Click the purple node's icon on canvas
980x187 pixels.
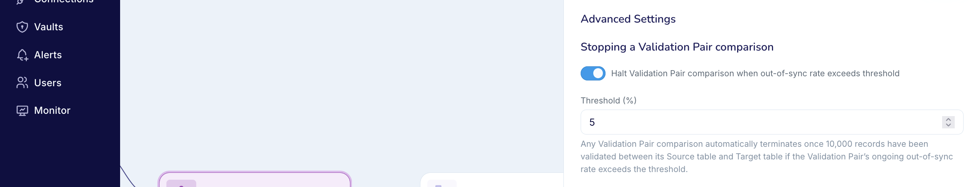click(x=181, y=184)
